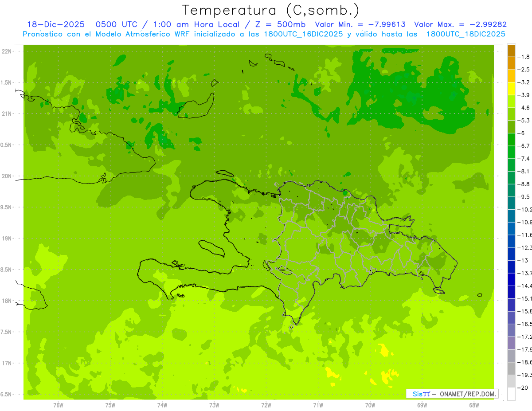This screenshot has width=532, height=411.
Task: Select the "Z = 500mb" level label
Action: click(x=281, y=24)
